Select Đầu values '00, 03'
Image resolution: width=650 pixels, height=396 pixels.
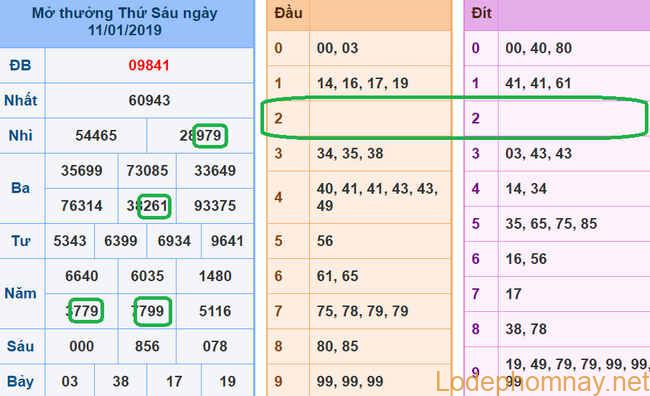(337, 48)
